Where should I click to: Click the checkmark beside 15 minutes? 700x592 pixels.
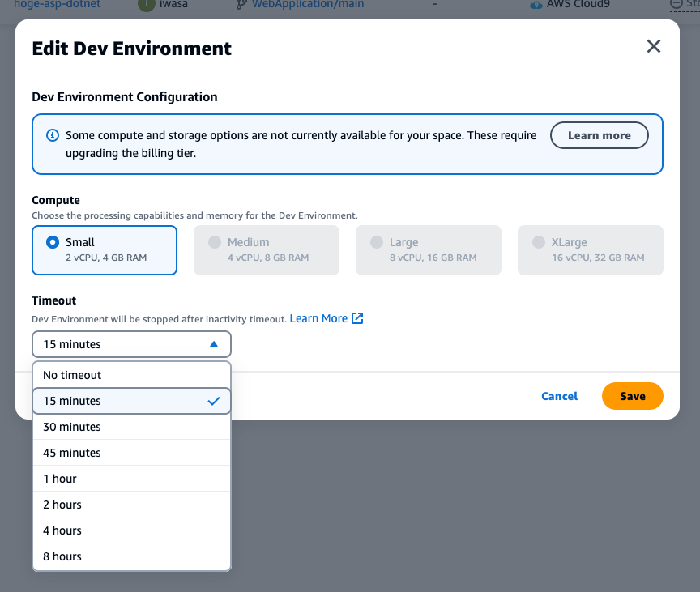coord(212,400)
